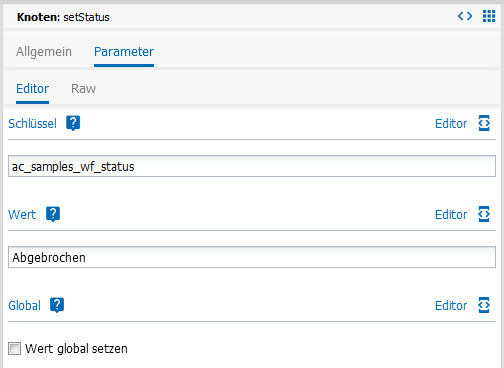Select the Editor sub-tab
This screenshot has height=368, width=504.
point(32,89)
